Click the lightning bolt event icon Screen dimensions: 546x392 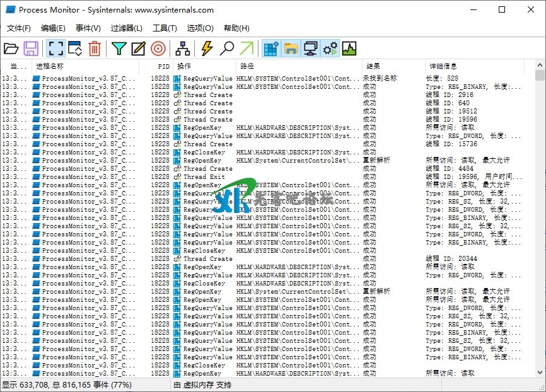207,48
